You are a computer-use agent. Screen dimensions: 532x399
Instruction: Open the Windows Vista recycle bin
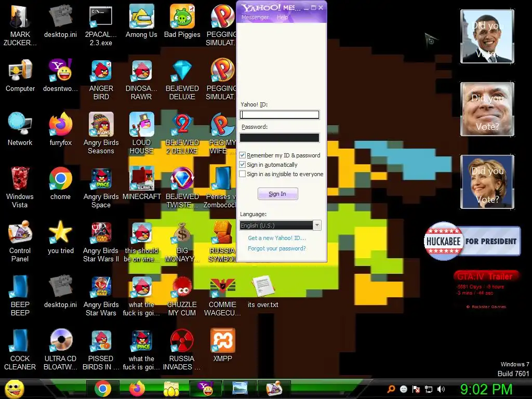tap(20, 187)
